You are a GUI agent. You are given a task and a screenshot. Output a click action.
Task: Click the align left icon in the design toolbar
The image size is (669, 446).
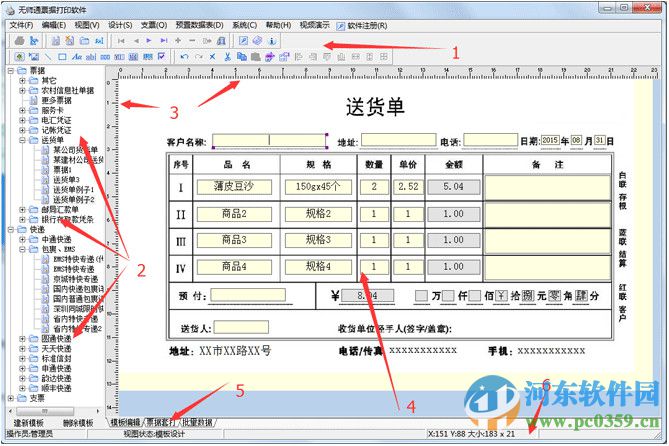point(299,56)
